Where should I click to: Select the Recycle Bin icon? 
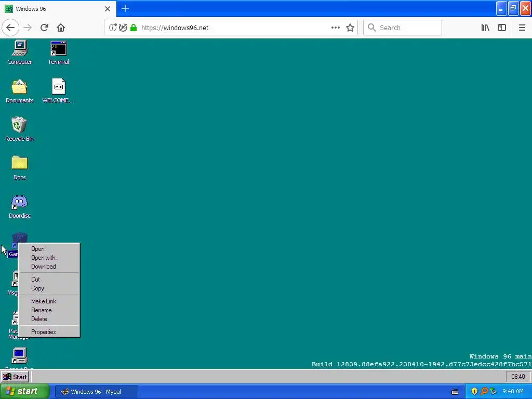[x=19, y=129]
